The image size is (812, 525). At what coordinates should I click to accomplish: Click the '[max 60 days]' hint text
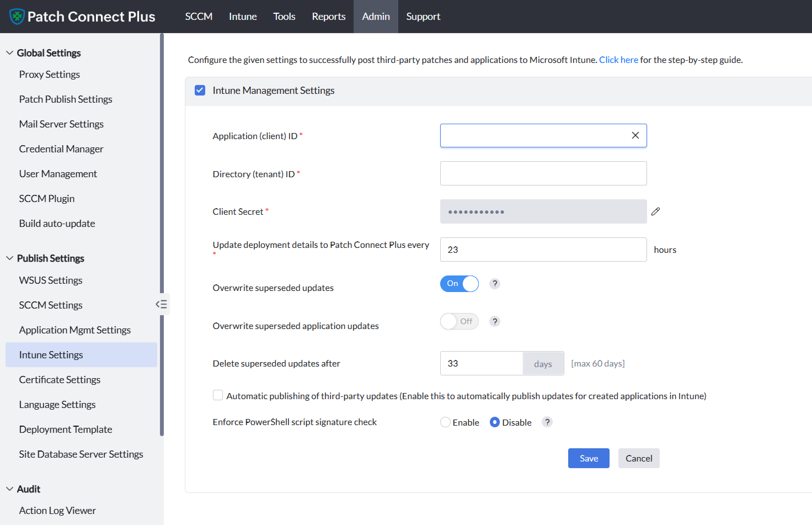coord(598,364)
